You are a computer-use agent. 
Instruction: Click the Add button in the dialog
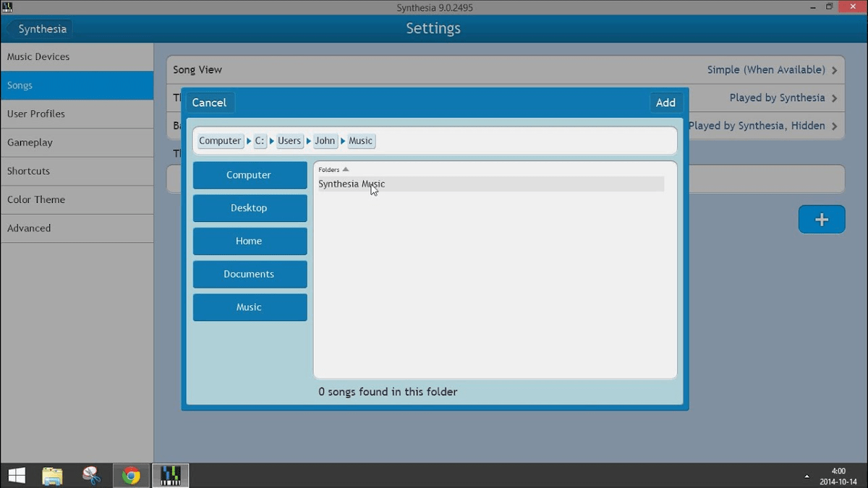[665, 103]
